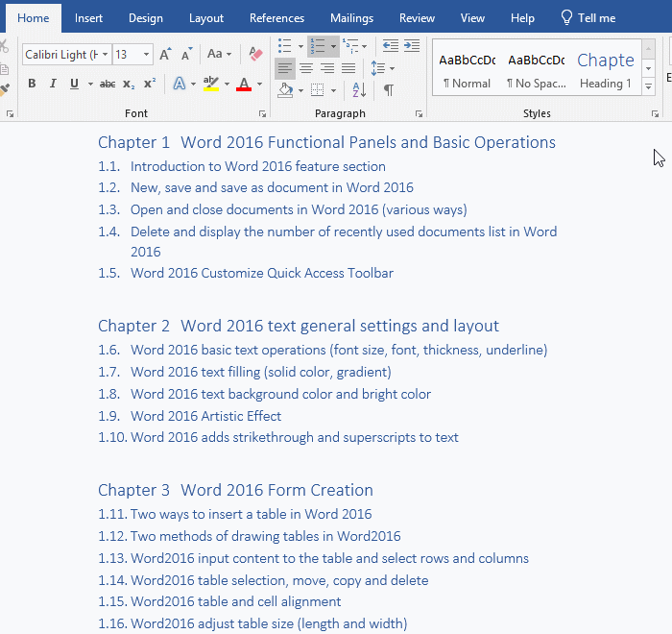Click the Shading paint bucket icon

coord(285,90)
